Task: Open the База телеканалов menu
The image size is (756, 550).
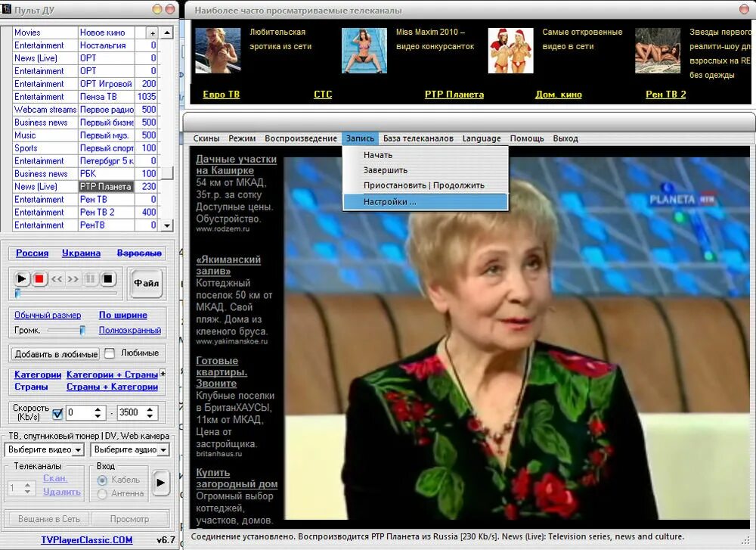Action: click(418, 138)
